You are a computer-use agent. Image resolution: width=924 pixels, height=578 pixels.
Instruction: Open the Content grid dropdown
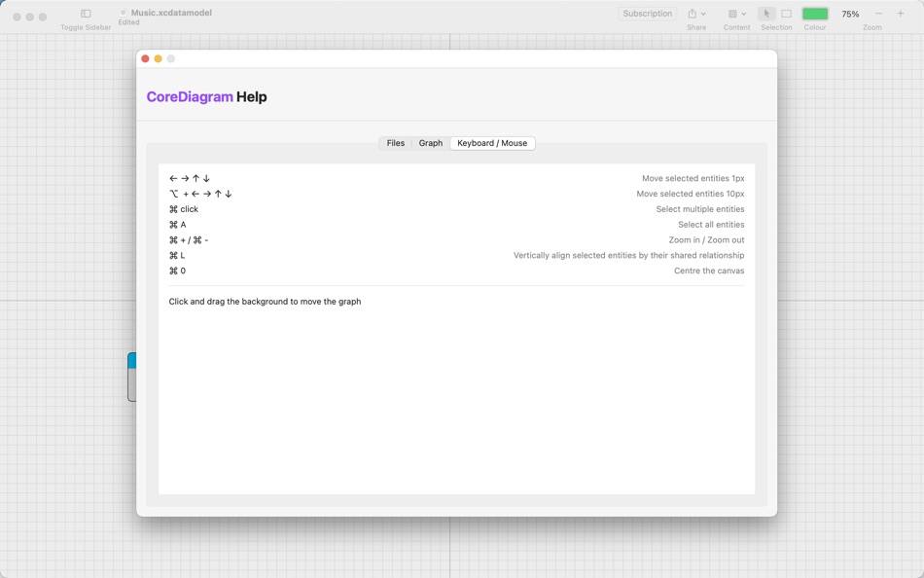click(x=736, y=14)
